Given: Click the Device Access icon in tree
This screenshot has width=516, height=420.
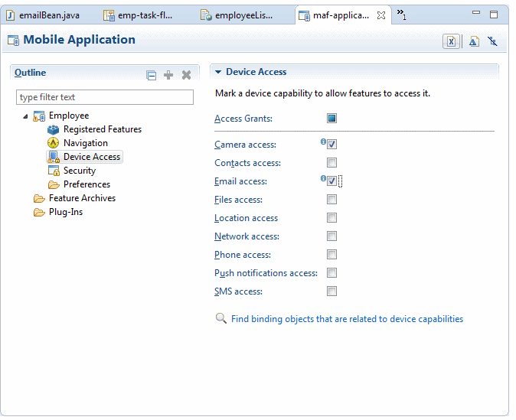Looking at the screenshot, I should coord(54,157).
